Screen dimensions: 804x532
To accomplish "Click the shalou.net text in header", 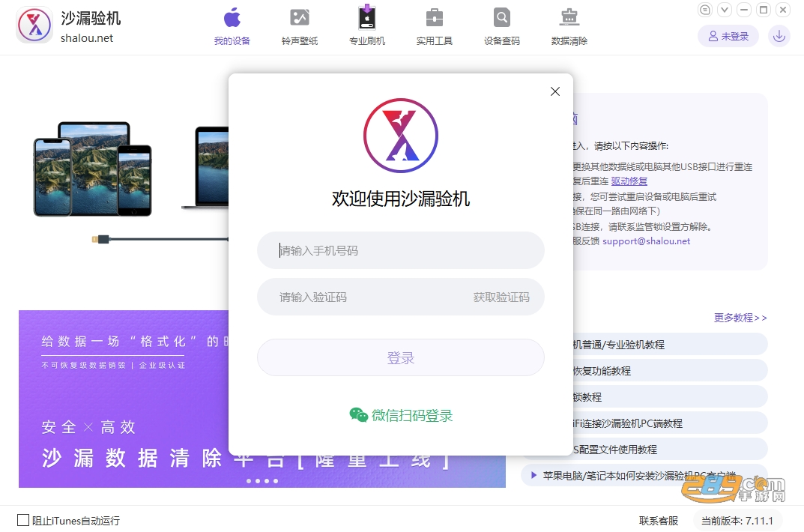I will coord(87,38).
